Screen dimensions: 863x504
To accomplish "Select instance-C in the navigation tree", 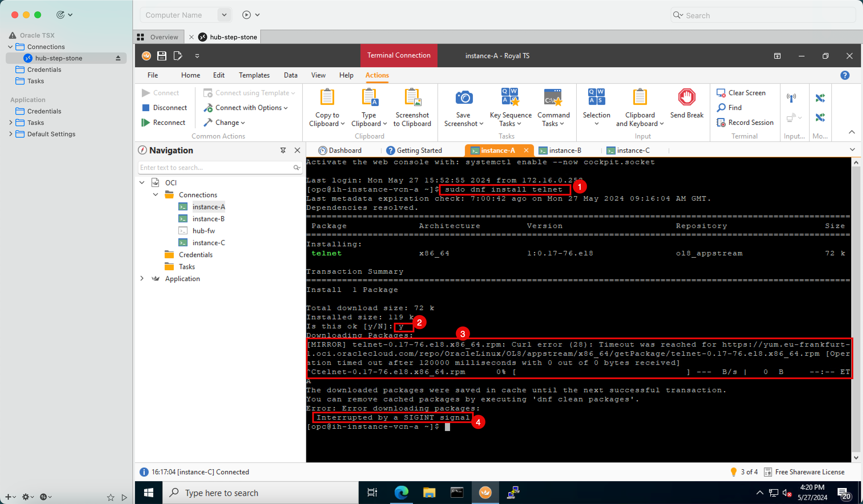I will pyautogui.click(x=209, y=242).
